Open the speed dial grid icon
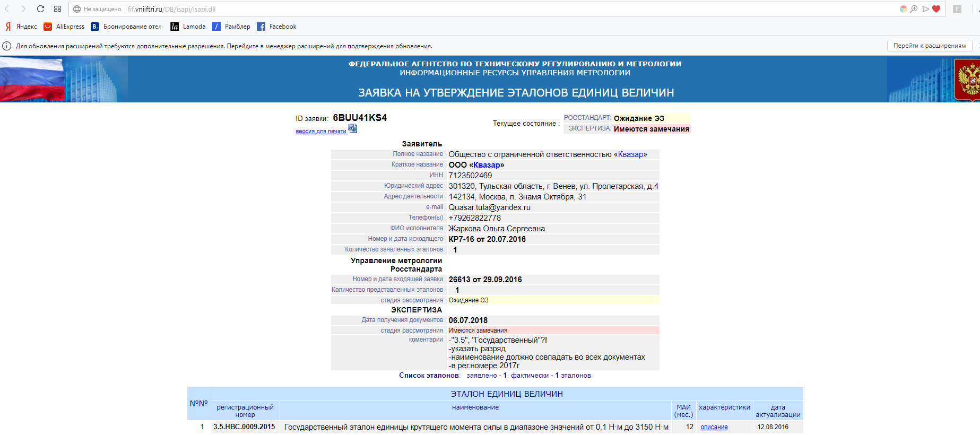 (57, 9)
